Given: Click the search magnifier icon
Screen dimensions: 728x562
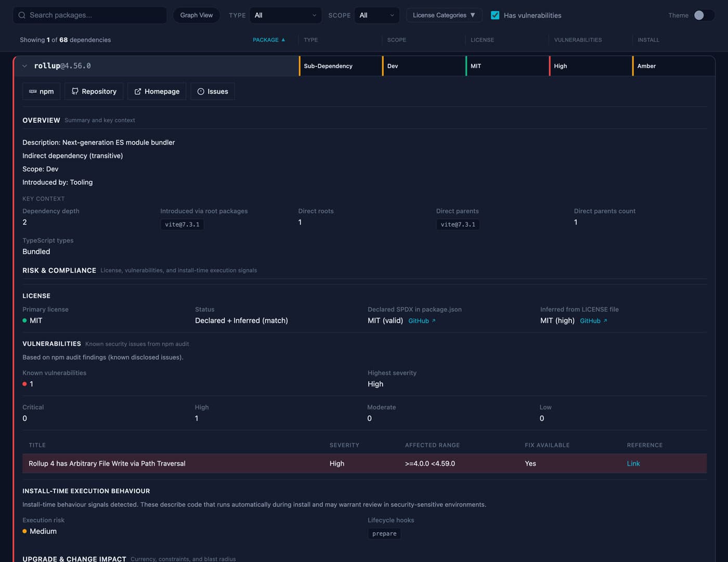Looking at the screenshot, I should 21,15.
